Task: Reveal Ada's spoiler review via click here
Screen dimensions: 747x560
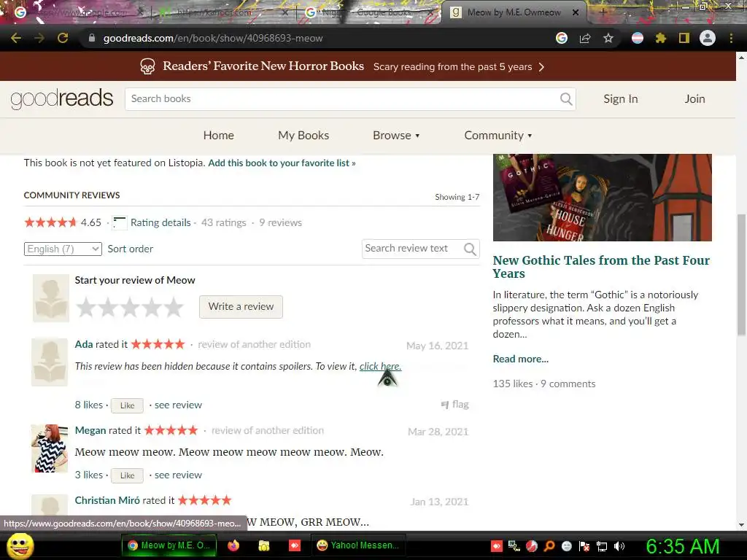Action: point(380,366)
